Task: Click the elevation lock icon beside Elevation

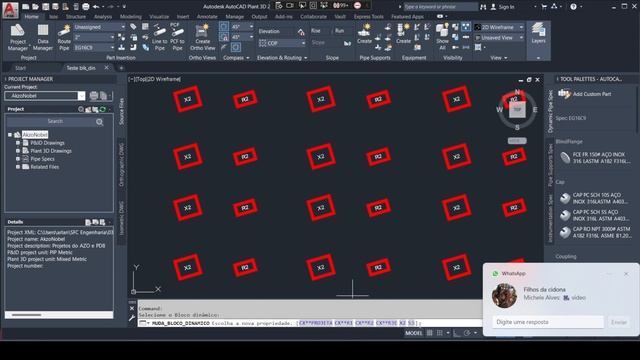Action: (301, 31)
